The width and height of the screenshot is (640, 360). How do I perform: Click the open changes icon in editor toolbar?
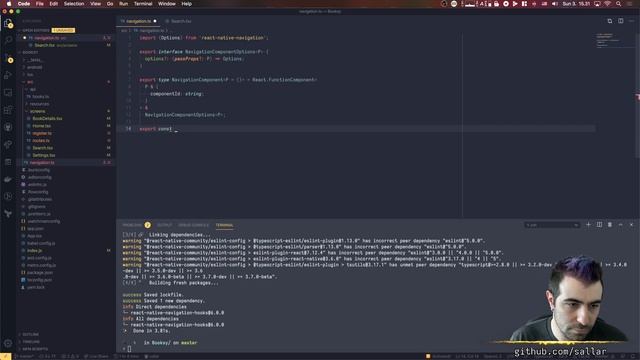[609, 21]
